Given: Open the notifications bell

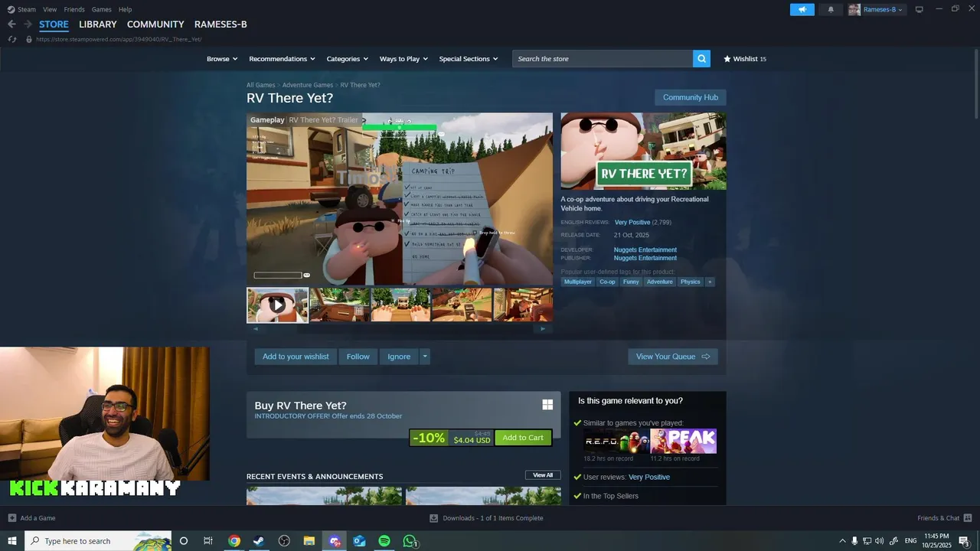Looking at the screenshot, I should pyautogui.click(x=831, y=9).
